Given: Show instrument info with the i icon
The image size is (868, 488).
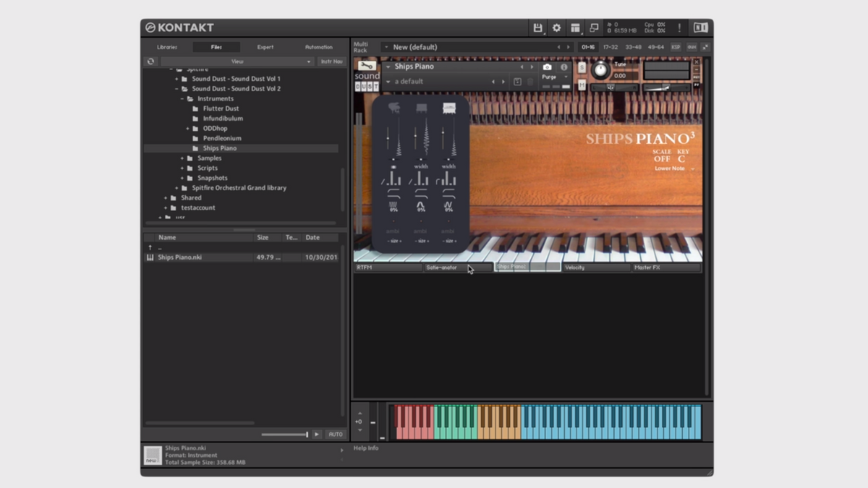Looking at the screenshot, I should pyautogui.click(x=564, y=67).
